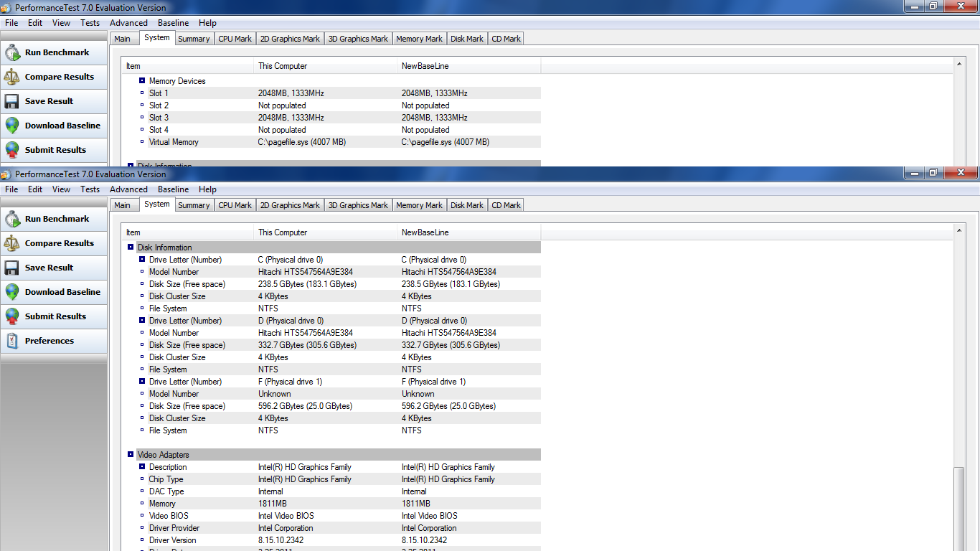Switch to the 2D Graphics Mark tab in the back window

coord(290,39)
